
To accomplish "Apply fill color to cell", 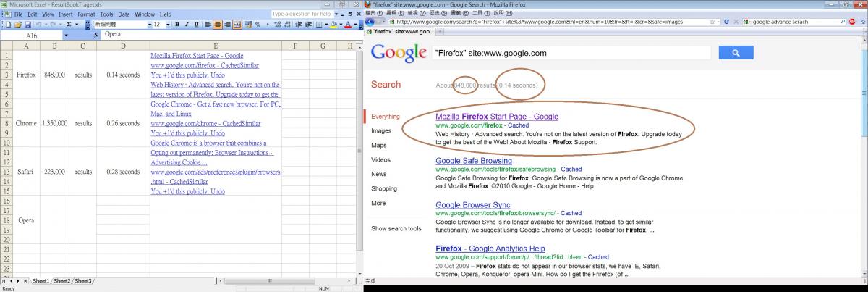I will point(333,25).
